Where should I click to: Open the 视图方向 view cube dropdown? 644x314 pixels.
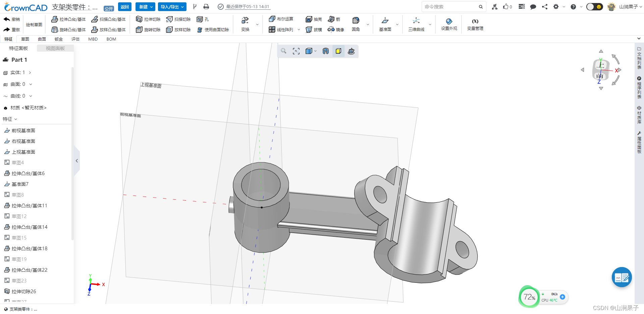[x=316, y=51]
